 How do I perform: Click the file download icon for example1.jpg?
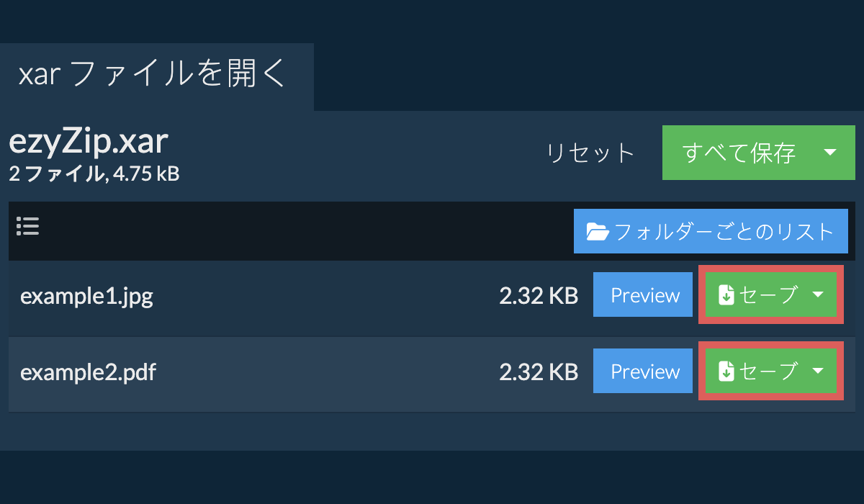[x=726, y=295]
